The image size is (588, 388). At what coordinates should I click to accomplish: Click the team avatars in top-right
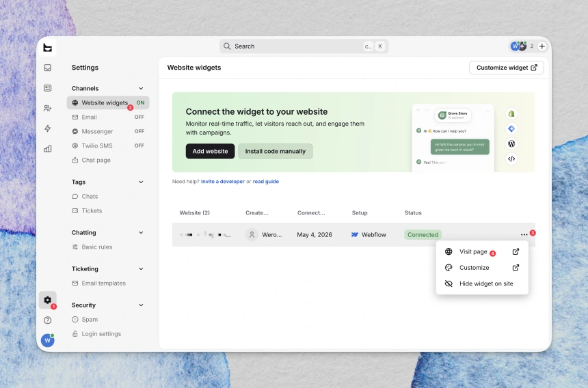tap(519, 46)
